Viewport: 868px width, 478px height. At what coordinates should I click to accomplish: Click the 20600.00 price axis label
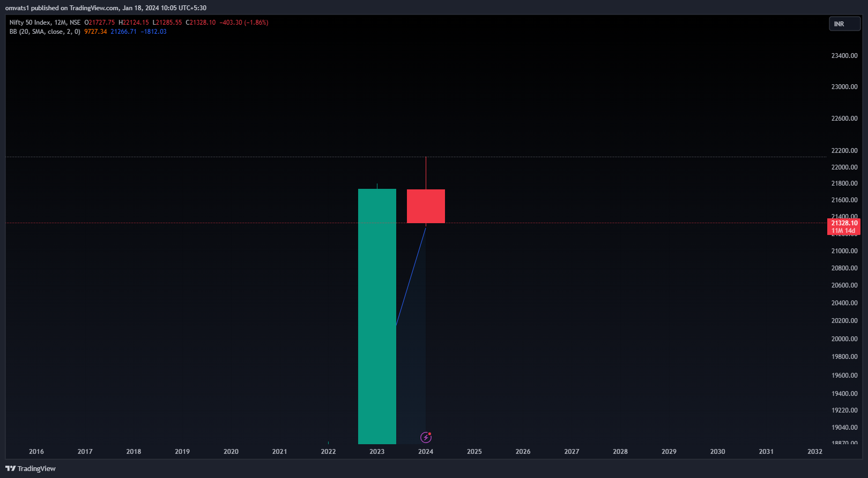pyautogui.click(x=844, y=285)
